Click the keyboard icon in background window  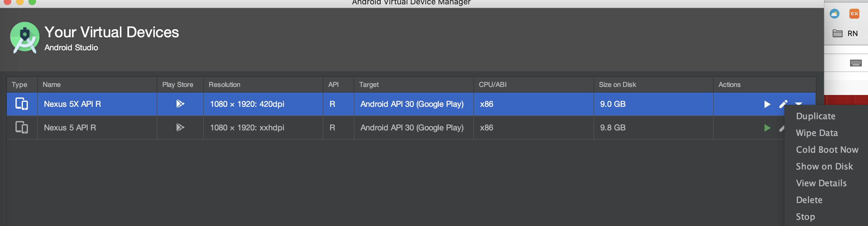tap(856, 63)
